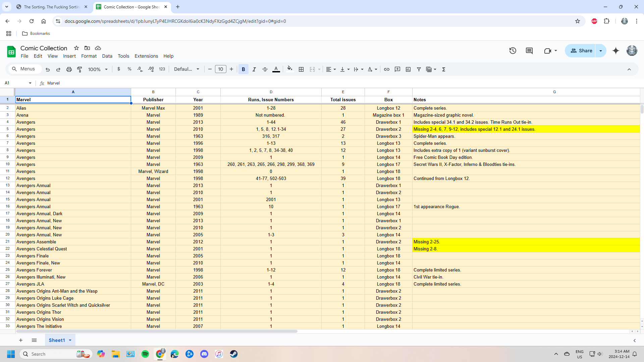
Task: Click the Functions sigma icon
Action: point(444,69)
